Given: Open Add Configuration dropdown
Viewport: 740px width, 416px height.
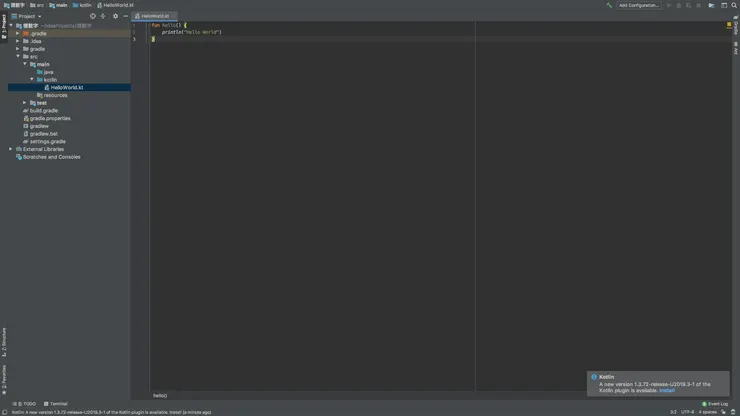Looking at the screenshot, I should (639, 5).
